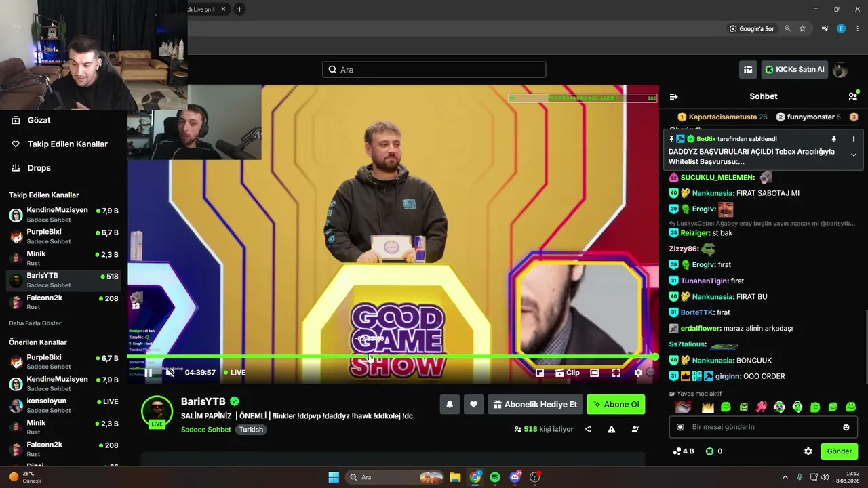The height and width of the screenshot is (488, 868).
Task: Click the green stream progress bar
Action: click(x=393, y=357)
